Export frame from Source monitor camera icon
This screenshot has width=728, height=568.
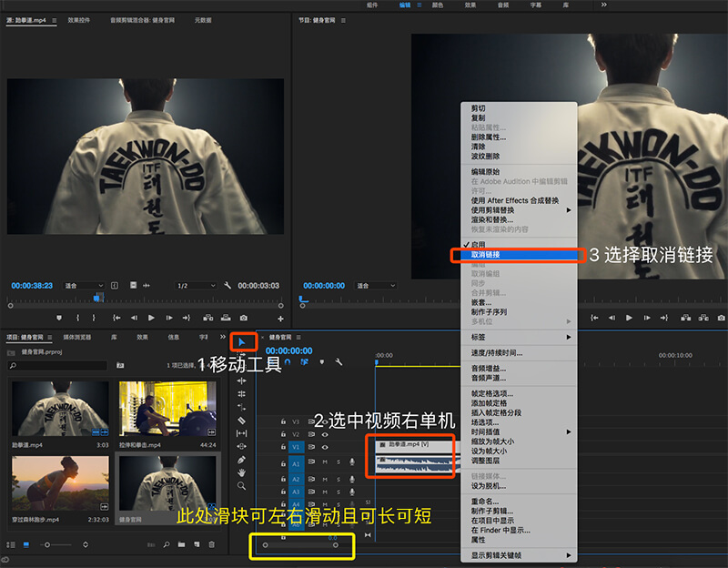coord(243,318)
